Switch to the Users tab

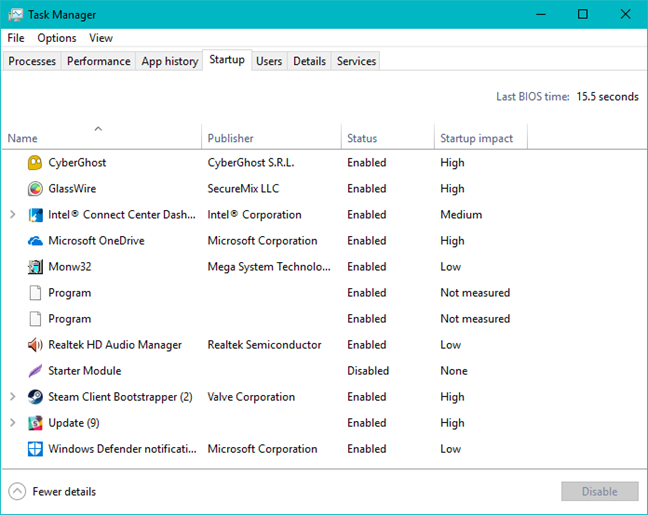[x=269, y=61]
